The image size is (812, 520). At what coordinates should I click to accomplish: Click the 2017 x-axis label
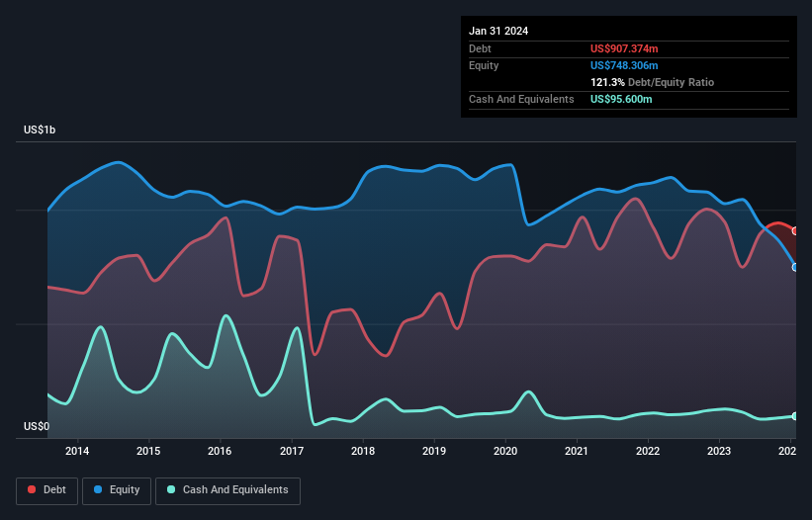coord(292,451)
